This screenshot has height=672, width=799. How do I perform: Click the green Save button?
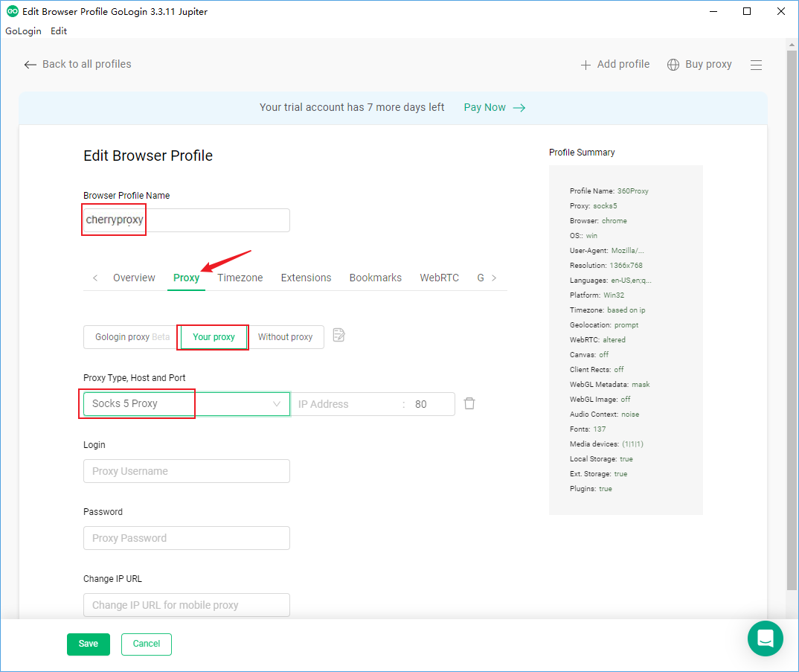coord(88,644)
